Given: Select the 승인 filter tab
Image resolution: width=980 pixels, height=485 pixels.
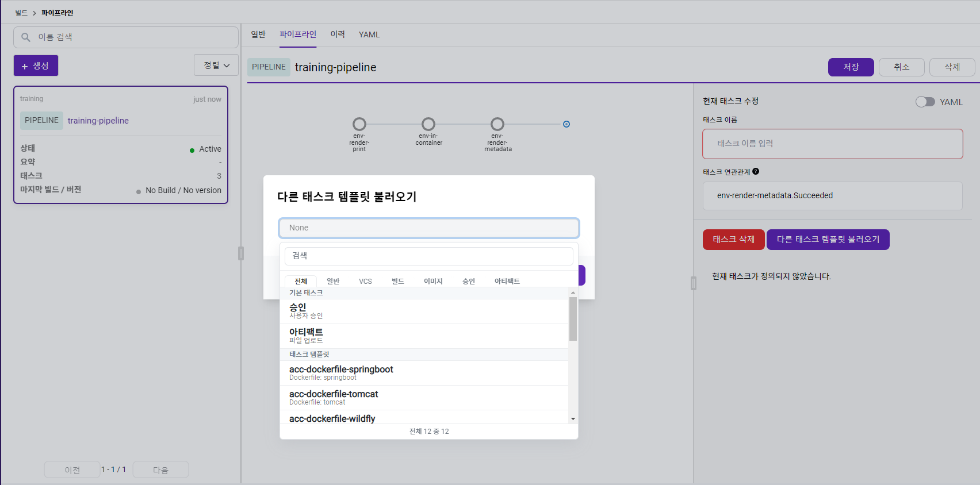Looking at the screenshot, I should coord(469,281).
